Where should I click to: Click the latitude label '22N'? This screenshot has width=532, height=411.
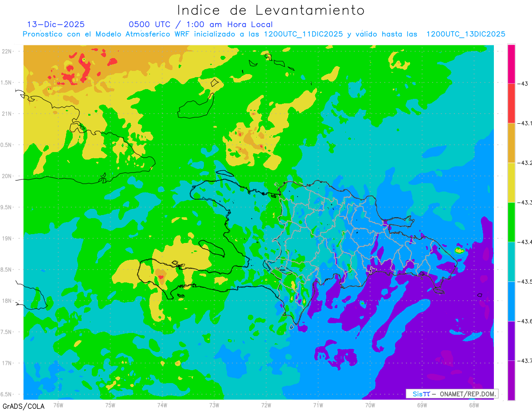[x=7, y=51]
